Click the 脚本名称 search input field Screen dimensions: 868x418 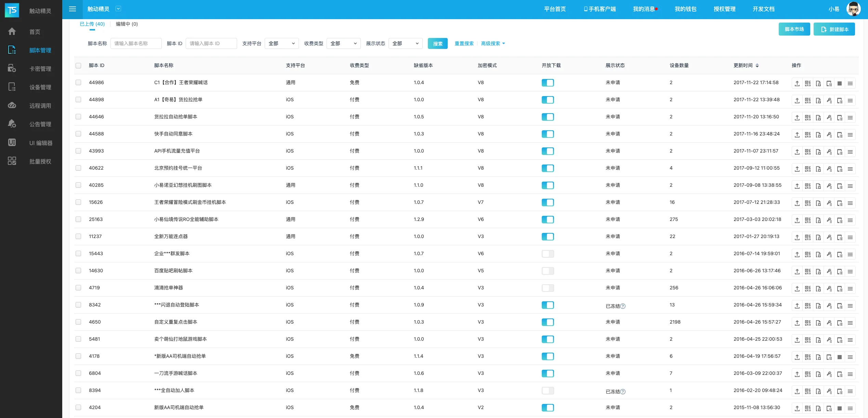coord(136,43)
